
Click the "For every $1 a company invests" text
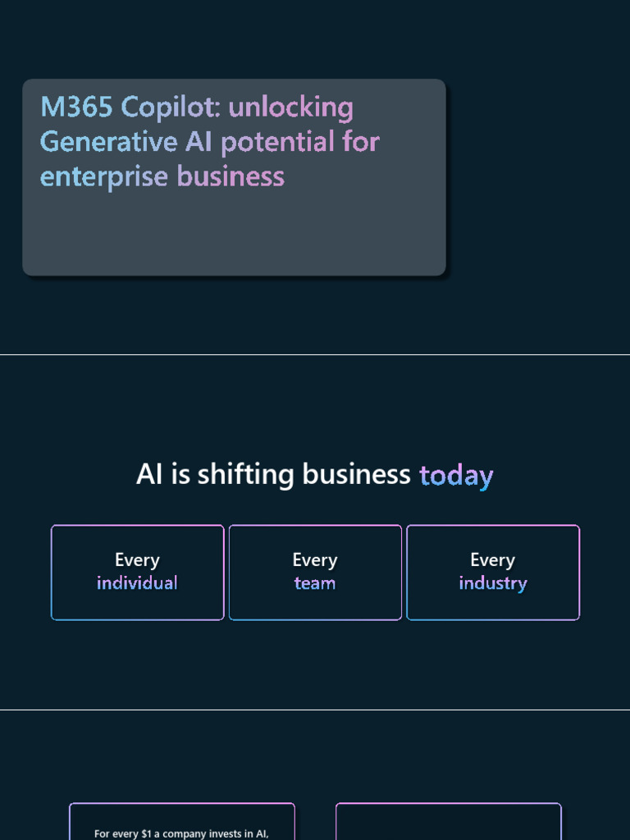pos(181,833)
